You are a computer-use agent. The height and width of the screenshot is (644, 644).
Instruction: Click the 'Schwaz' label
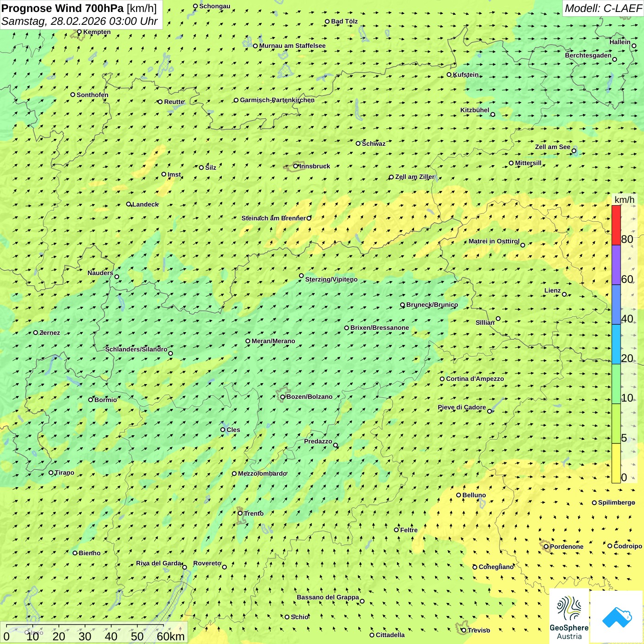[374, 144]
